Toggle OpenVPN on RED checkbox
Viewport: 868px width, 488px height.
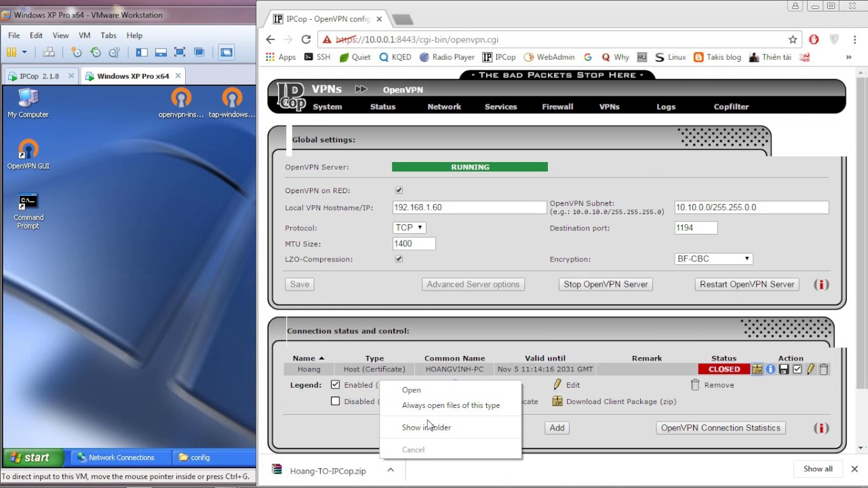[399, 190]
